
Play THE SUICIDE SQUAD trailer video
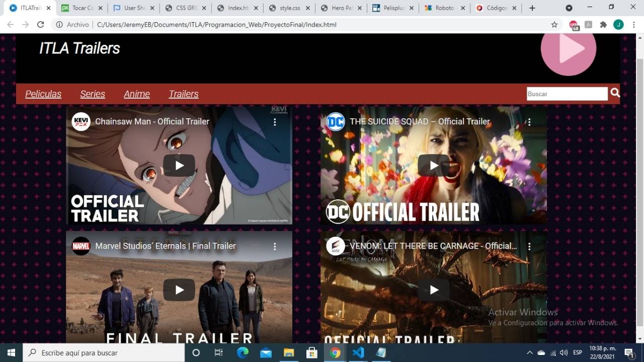[x=434, y=166]
